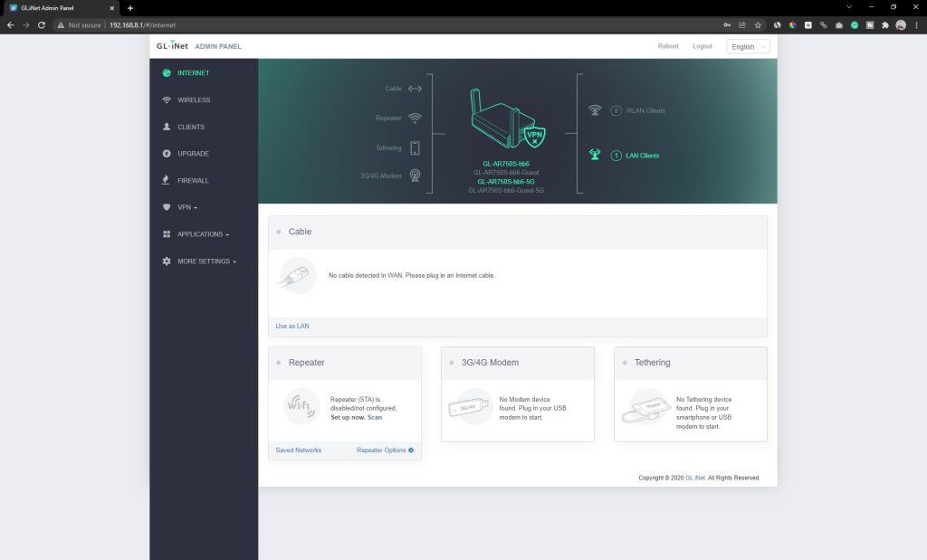Click the 3G/4G Modem card header
The height and width of the screenshot is (560, 927).
coord(518,364)
